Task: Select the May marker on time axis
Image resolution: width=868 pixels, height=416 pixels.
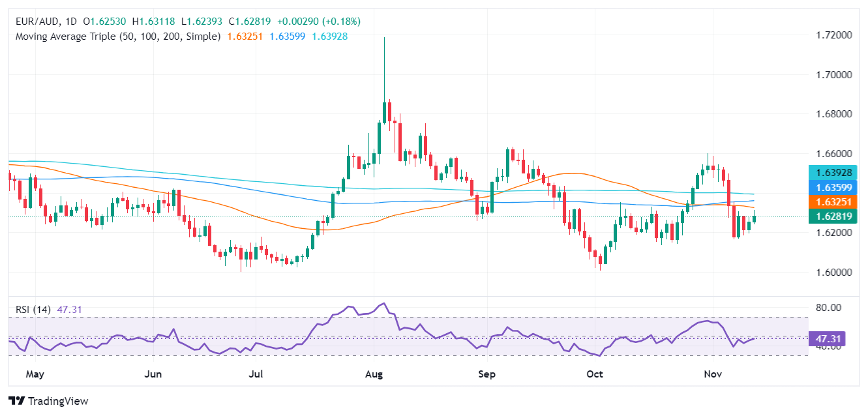Action: tap(35, 374)
